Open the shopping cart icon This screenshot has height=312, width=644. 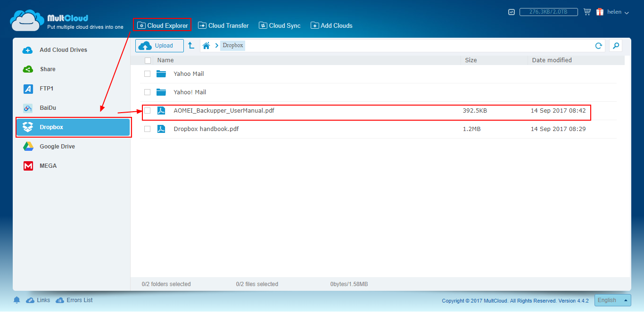[x=587, y=12]
